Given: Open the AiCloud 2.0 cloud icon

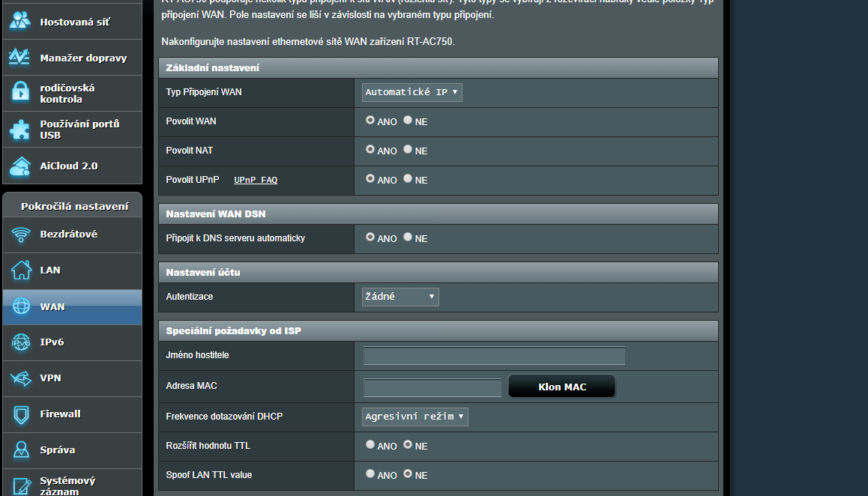Looking at the screenshot, I should coord(19,166).
